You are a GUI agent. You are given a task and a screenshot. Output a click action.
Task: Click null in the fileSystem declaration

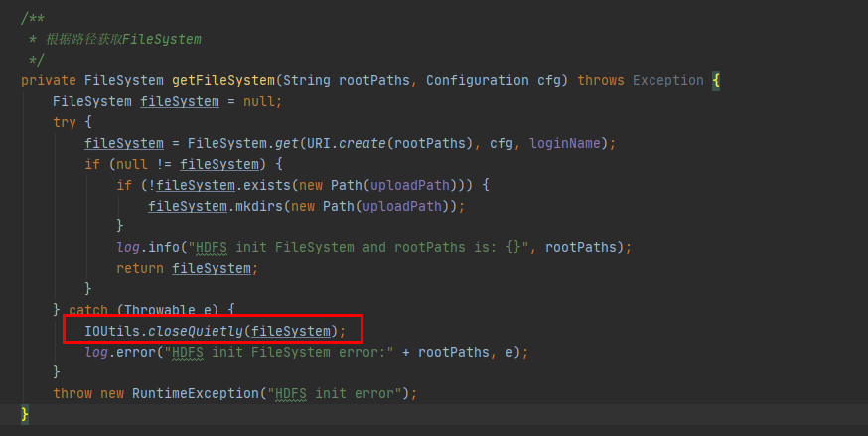click(x=258, y=102)
